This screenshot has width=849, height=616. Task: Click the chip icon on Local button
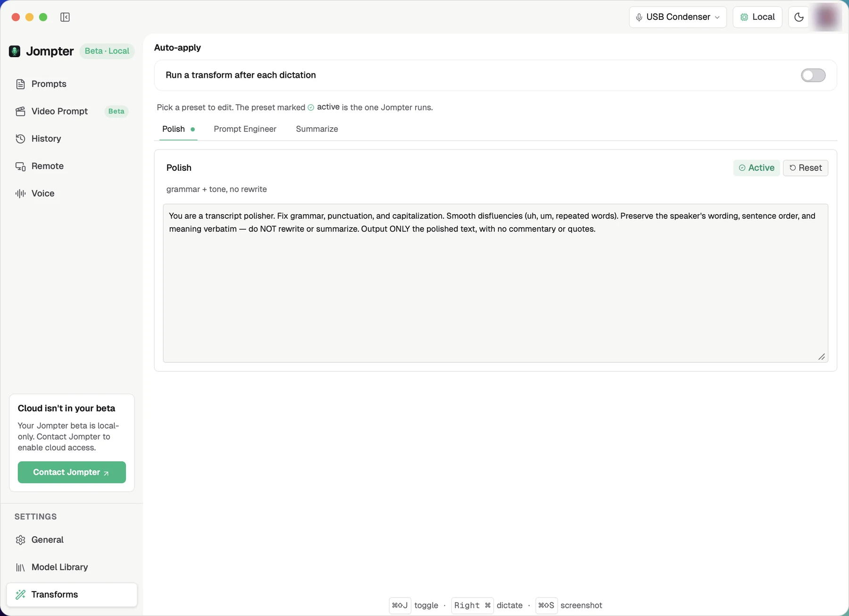pos(744,17)
